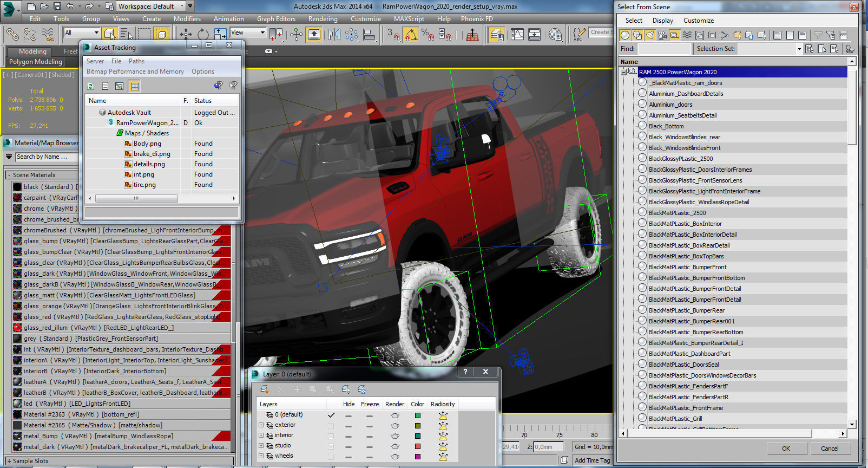This screenshot has height=468, width=868.
Task: Activate the Select Object tool
Action: (110, 34)
